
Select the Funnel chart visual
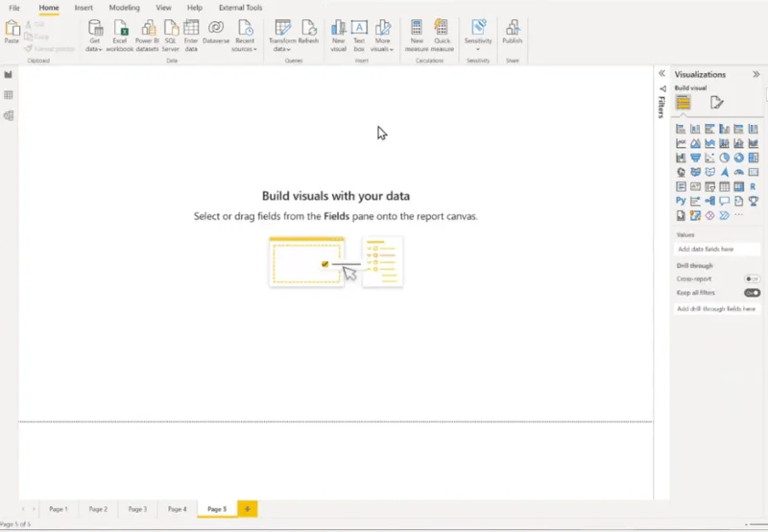tap(695, 157)
